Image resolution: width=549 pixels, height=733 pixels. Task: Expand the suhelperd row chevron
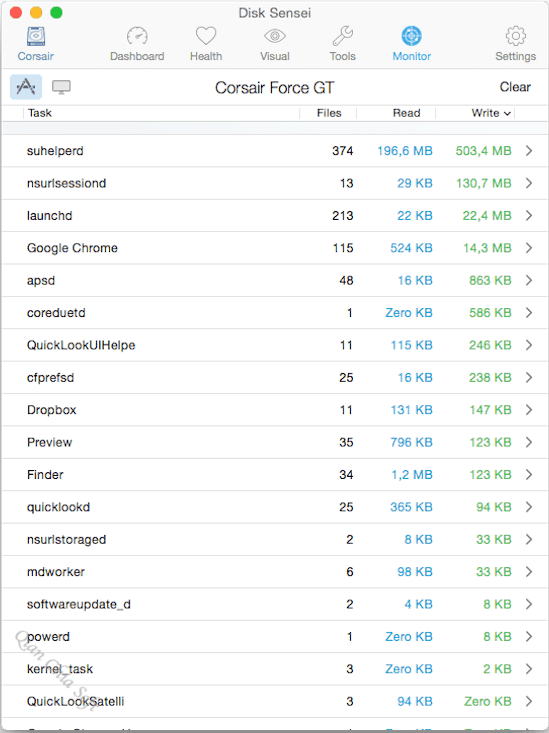click(529, 151)
